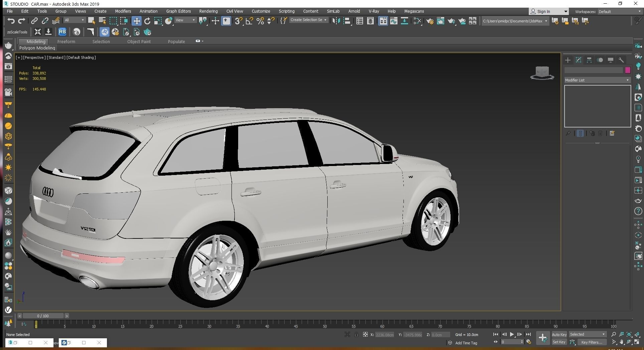Toggle absolute/offset transform type-in mode
The image size is (644, 350).
coord(365,335)
